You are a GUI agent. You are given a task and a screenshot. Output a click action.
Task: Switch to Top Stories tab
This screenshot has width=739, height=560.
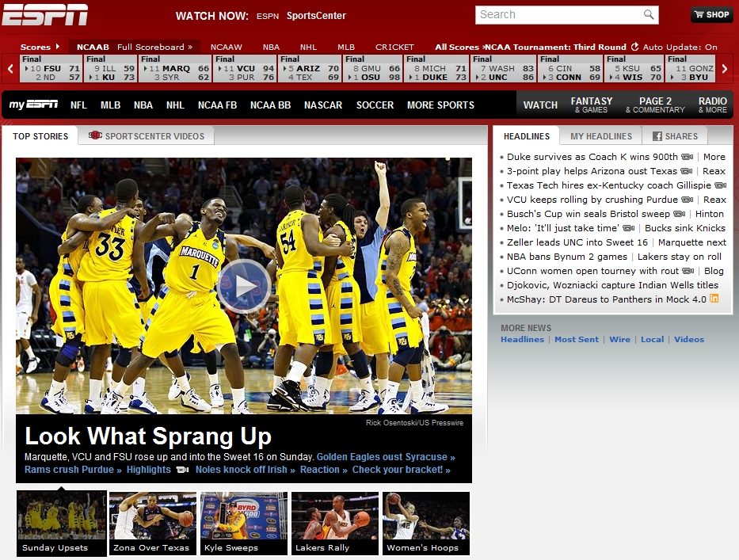point(40,135)
